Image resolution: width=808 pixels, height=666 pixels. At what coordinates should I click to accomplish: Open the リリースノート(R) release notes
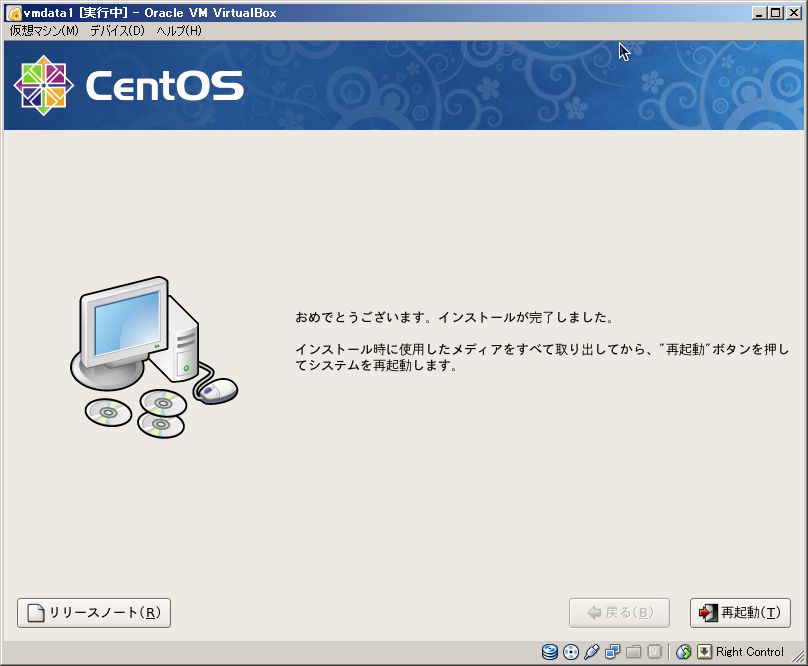(x=94, y=612)
